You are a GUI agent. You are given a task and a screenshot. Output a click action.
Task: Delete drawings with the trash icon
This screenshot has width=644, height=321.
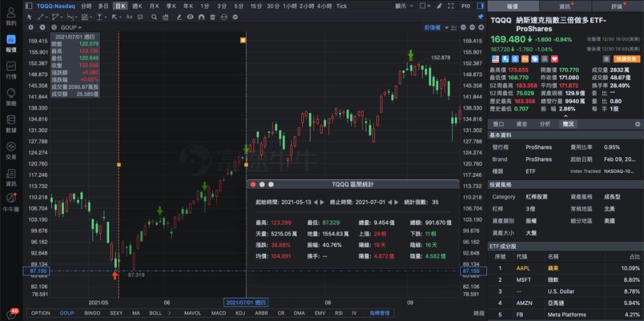[x=212, y=17]
